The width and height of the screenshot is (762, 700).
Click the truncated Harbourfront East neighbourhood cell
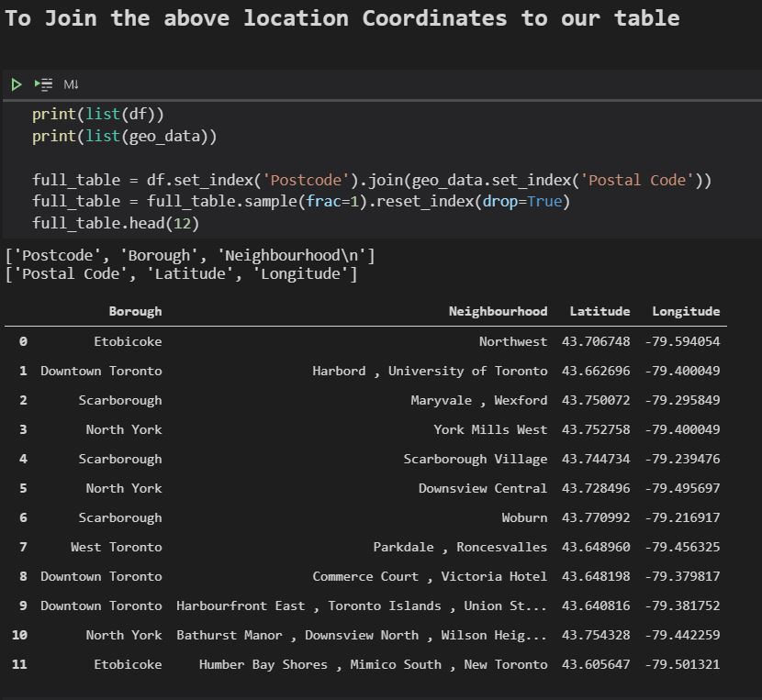tap(362, 606)
